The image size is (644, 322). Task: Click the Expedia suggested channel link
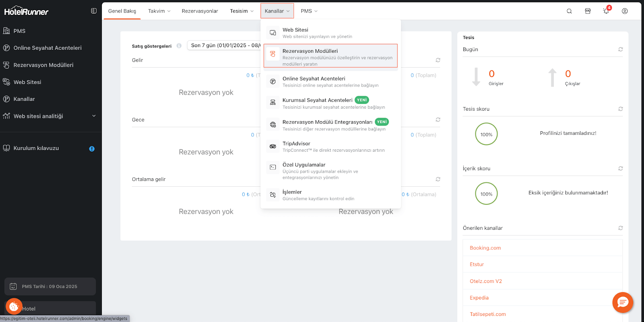(479, 298)
